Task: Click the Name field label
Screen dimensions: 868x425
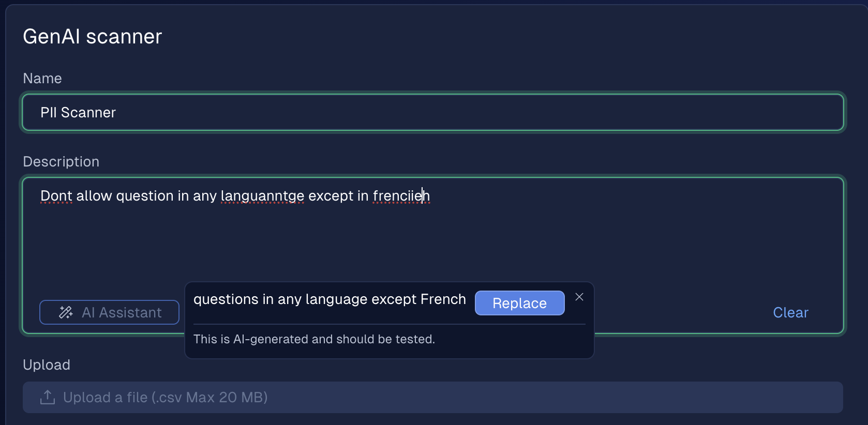Action: (42, 79)
